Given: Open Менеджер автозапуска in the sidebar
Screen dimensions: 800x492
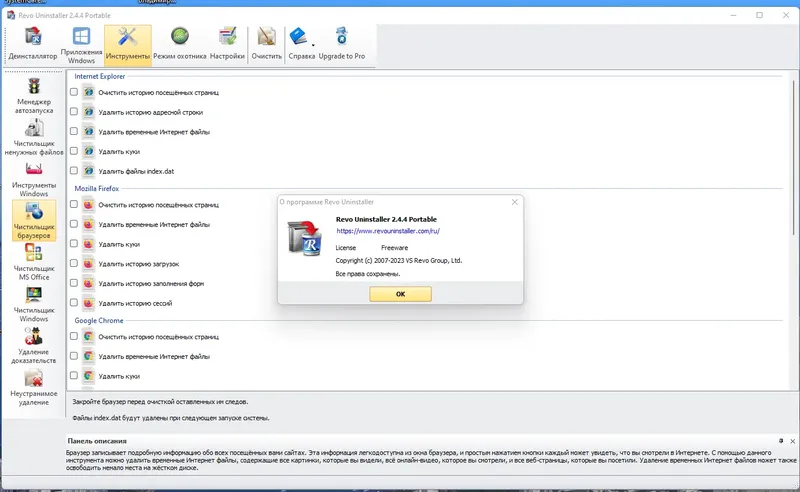Looking at the screenshot, I should (34, 95).
